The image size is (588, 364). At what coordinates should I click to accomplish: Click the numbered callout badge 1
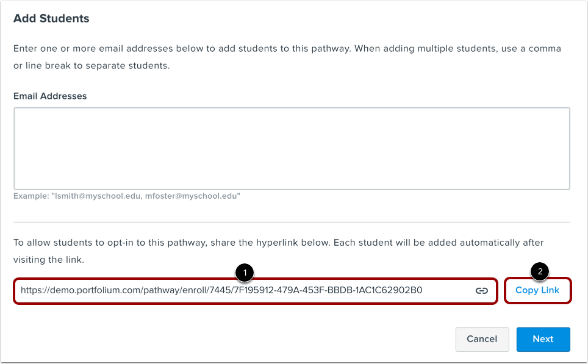coord(244,273)
